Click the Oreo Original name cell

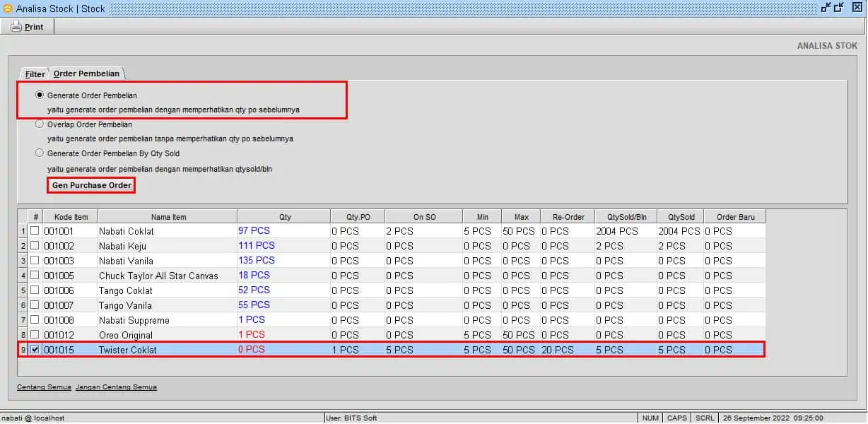(x=168, y=335)
